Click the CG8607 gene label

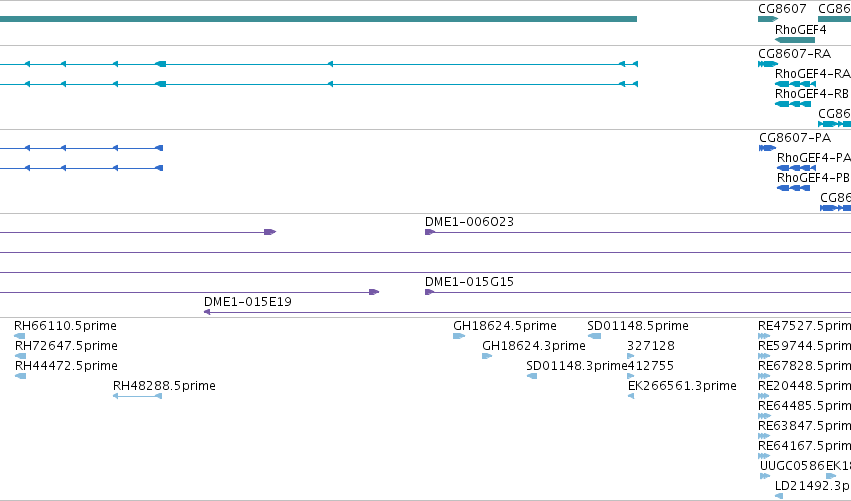point(782,9)
